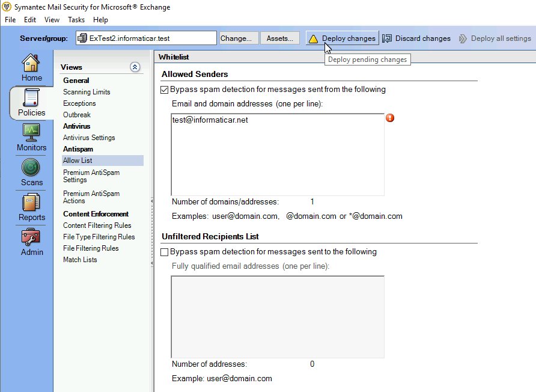This screenshot has height=392, width=536.
Task: Click the Whitelist panel title
Action: 174,57
